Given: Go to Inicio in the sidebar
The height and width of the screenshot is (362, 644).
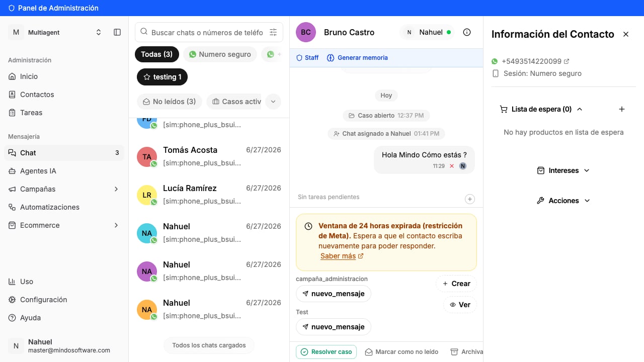Looking at the screenshot, I should [x=64, y=76].
